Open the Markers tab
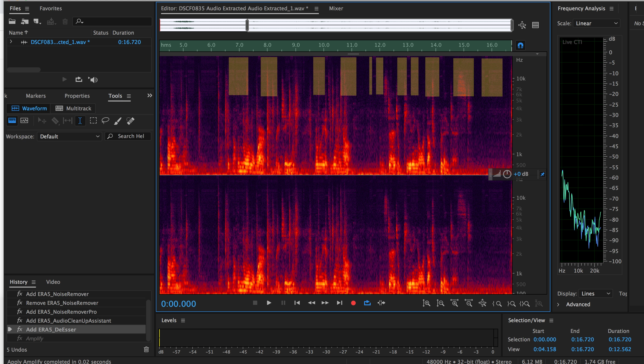Screen dimensions: 644x364 point(36,96)
